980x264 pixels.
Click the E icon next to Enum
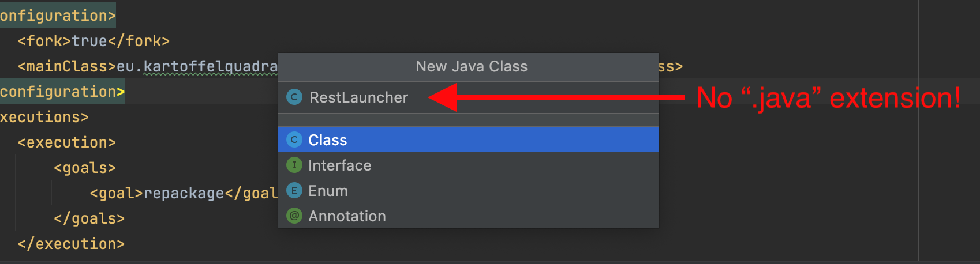[x=294, y=191]
